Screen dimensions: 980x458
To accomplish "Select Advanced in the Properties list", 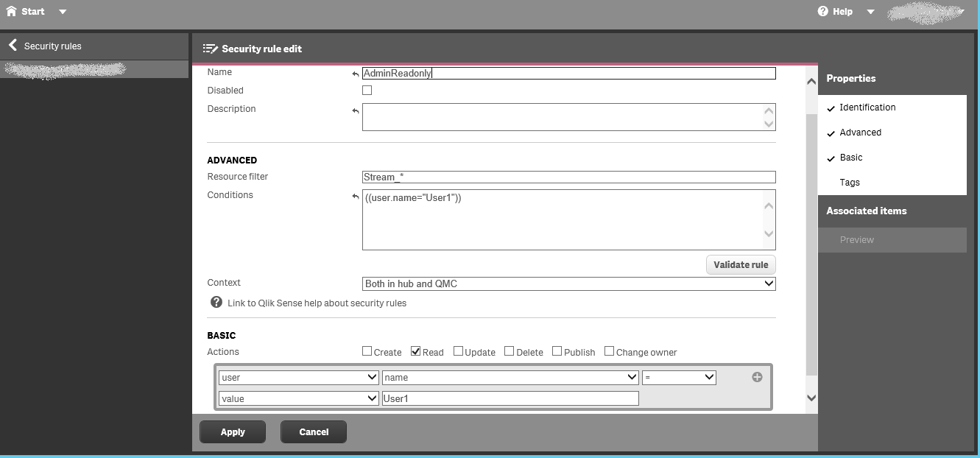I will pos(860,133).
